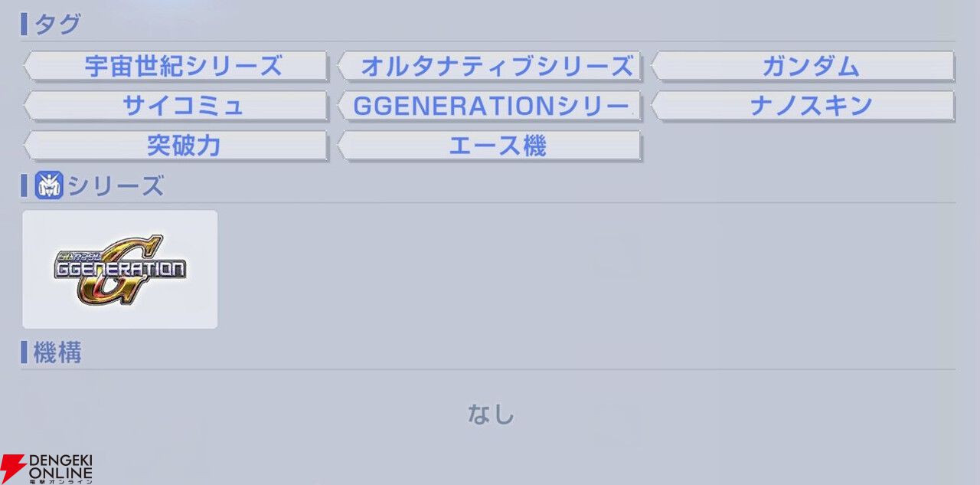Click the Dengeki lightning bolt logo icon
980x485 pixels.
pos(13,467)
